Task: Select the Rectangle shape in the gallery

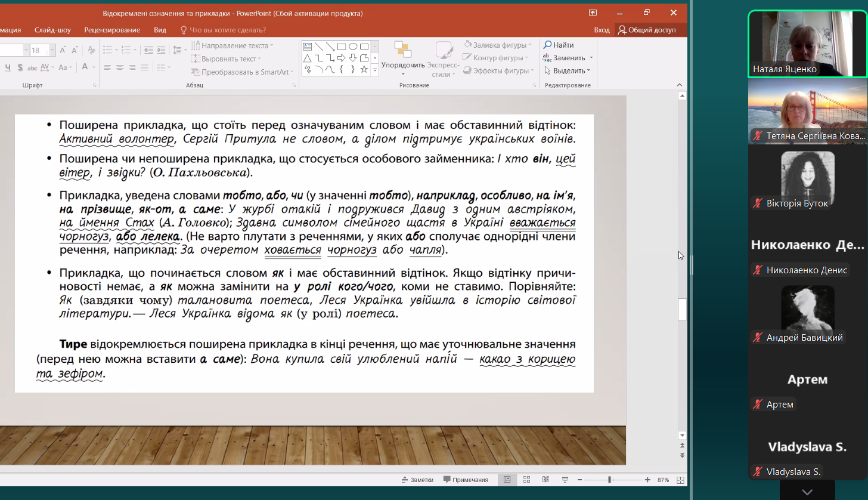Action: 341,47
